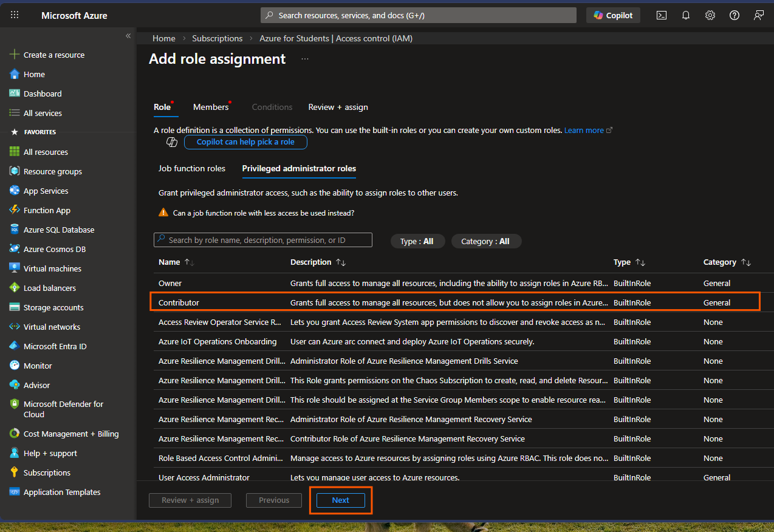This screenshot has height=532, width=774.
Task: Click the Virtual networks icon
Action: [x=15, y=327]
